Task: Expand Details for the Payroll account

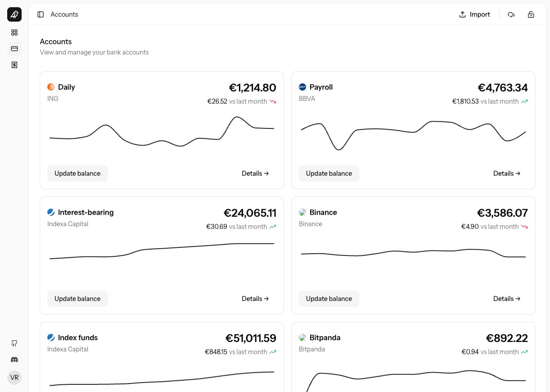Action: tap(507, 173)
